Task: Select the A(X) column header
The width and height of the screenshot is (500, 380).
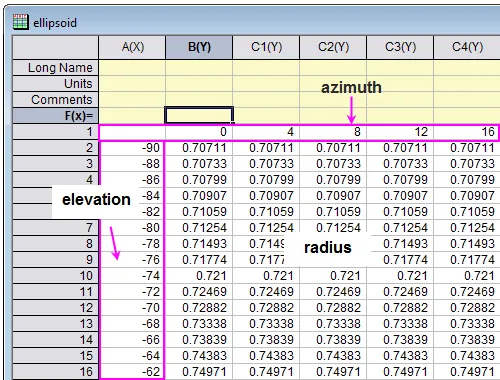Action: pos(132,47)
